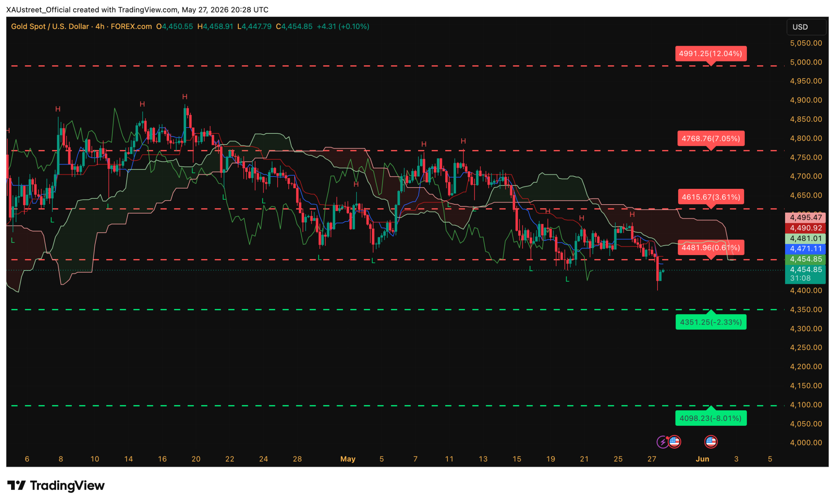This screenshot has width=835, height=504.
Task: Click the 4h interval label
Action: pos(99,26)
